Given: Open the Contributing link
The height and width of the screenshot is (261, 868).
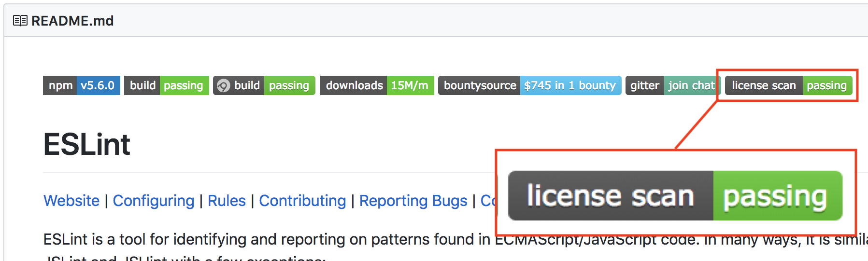Looking at the screenshot, I should 302,201.
